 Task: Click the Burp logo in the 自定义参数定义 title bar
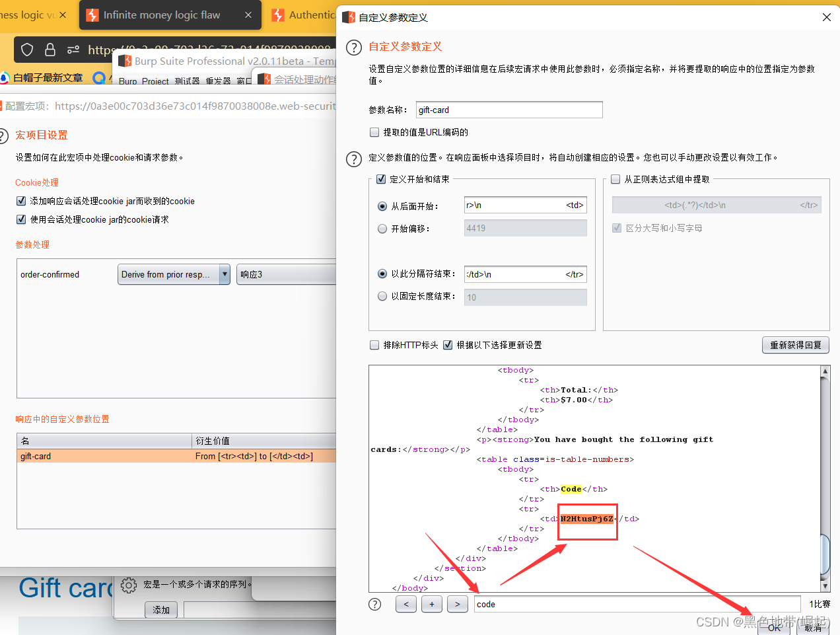349,17
